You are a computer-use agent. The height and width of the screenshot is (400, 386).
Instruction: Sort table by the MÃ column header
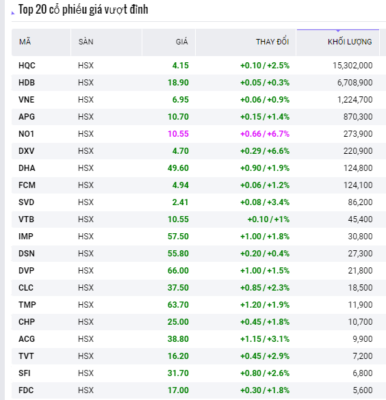pos(41,42)
